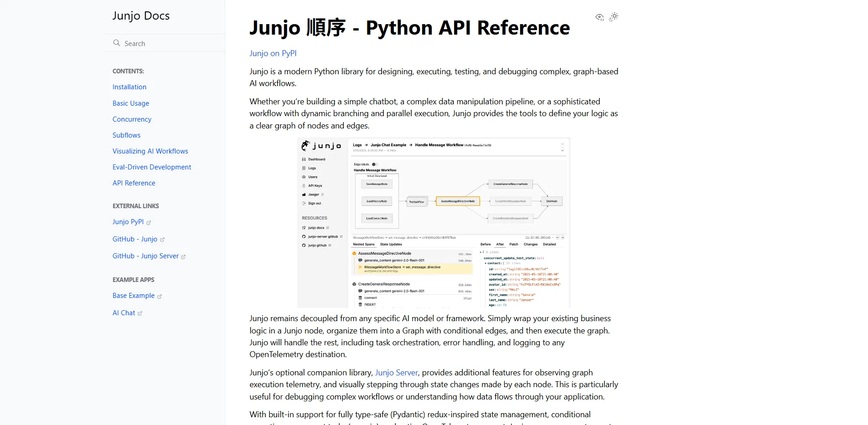The image size is (868, 425).
Task: Click external-link icon next to GitHub - Junjo Server
Action: 183,257
